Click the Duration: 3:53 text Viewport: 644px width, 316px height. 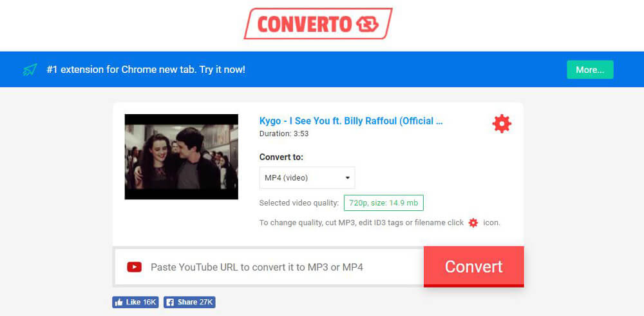click(x=284, y=133)
